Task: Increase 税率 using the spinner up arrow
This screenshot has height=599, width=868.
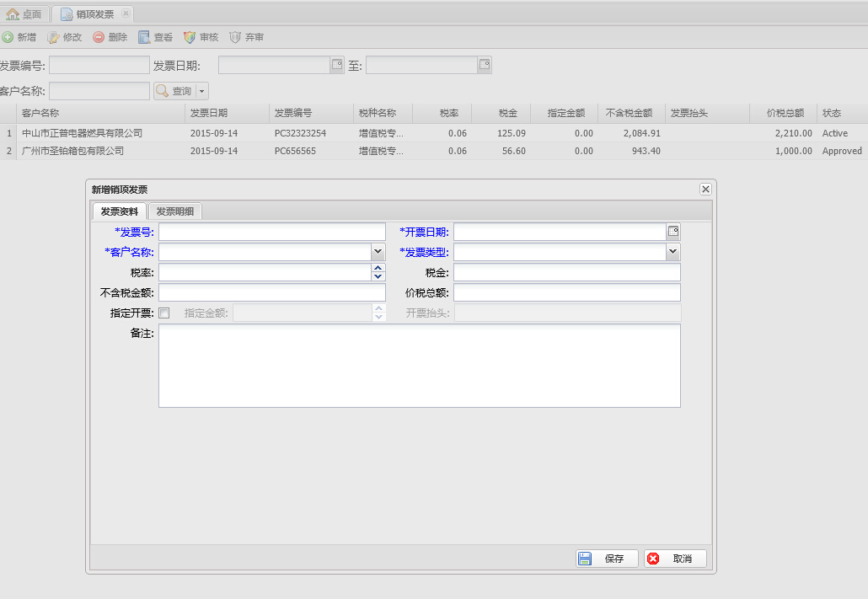Action: point(378,268)
